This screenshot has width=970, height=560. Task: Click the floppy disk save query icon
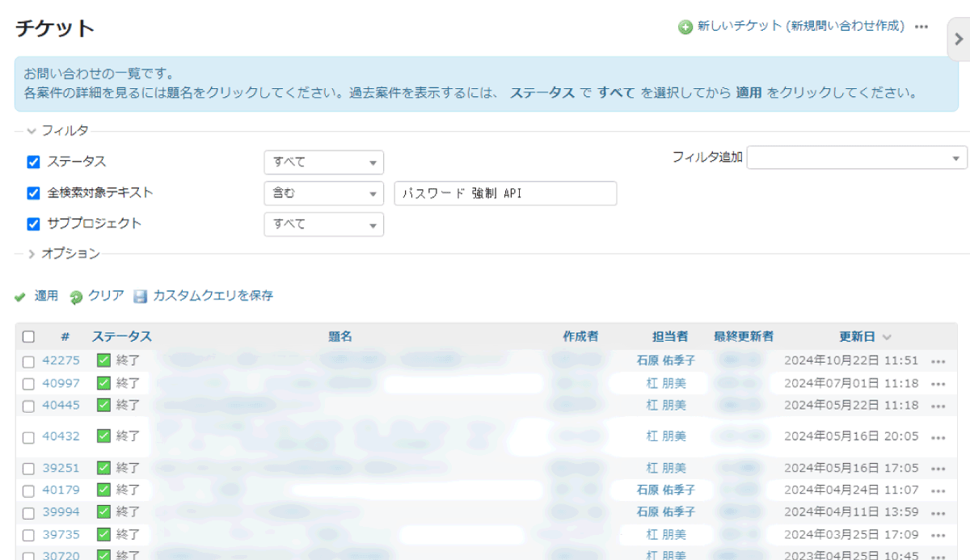click(x=141, y=297)
